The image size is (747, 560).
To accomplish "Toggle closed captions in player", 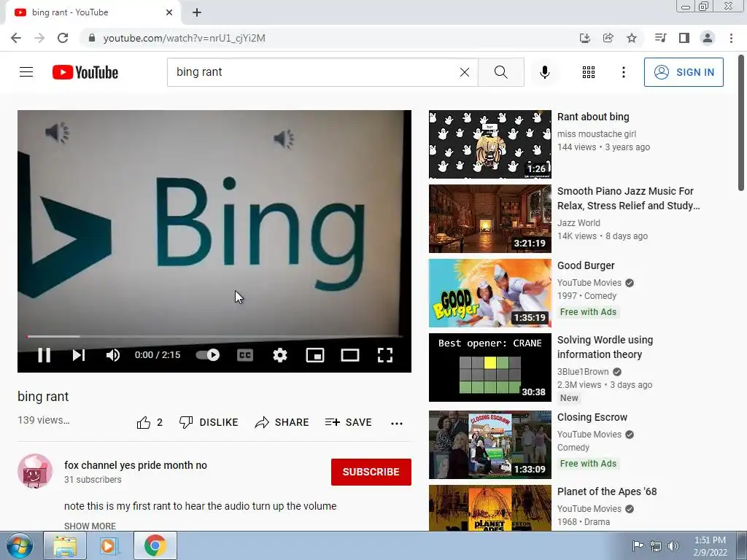I will [x=245, y=355].
